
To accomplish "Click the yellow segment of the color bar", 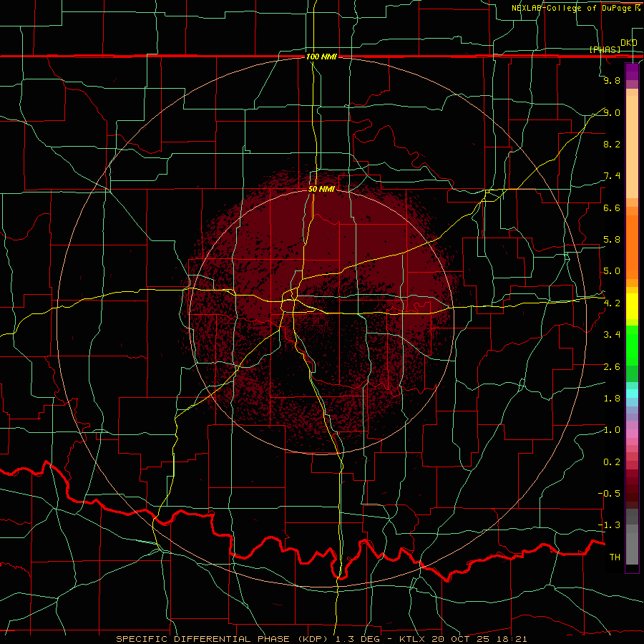I will pyautogui.click(x=632, y=306).
